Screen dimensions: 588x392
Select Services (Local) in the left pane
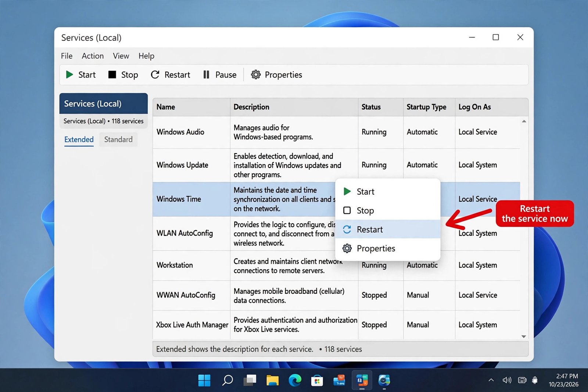(104, 104)
